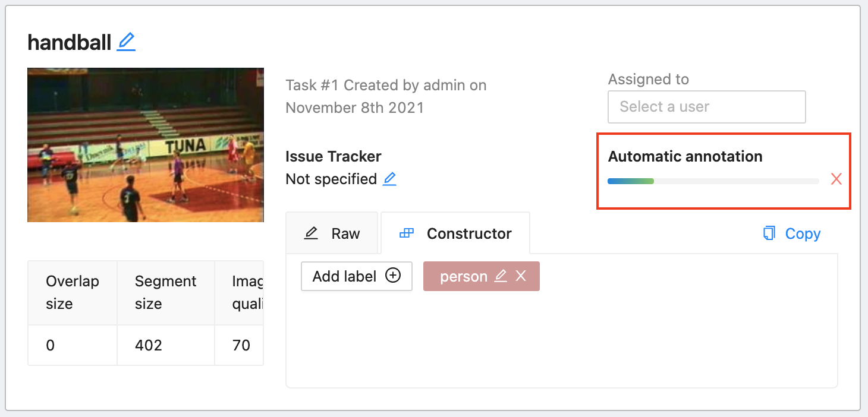Click the segment size value 402
Screen dimensions: 868x417
pos(149,345)
